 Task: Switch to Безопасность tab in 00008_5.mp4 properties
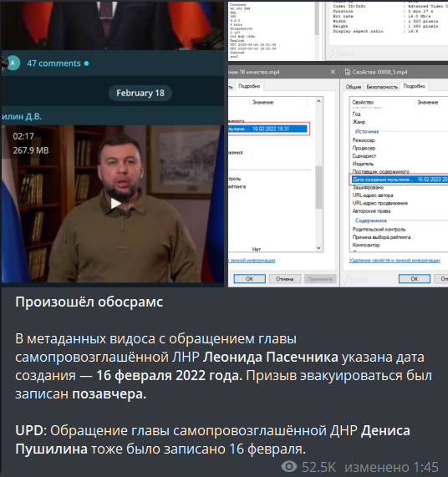coord(382,87)
